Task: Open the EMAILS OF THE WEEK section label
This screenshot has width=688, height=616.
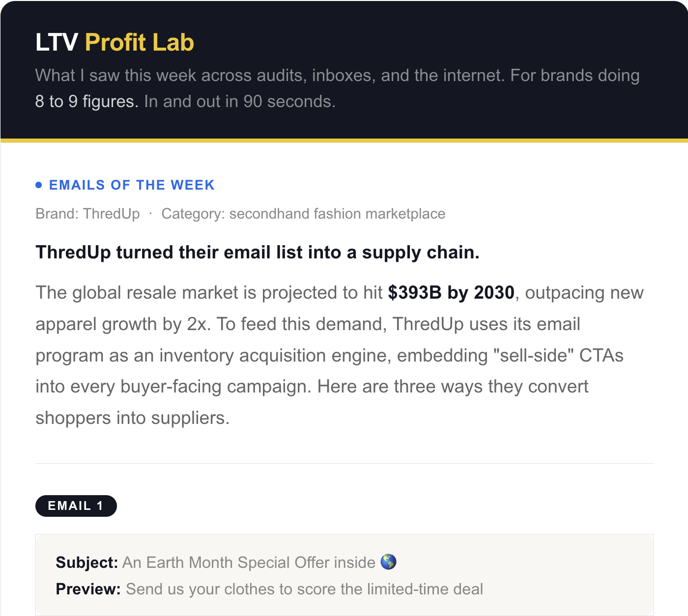Action: (x=132, y=185)
